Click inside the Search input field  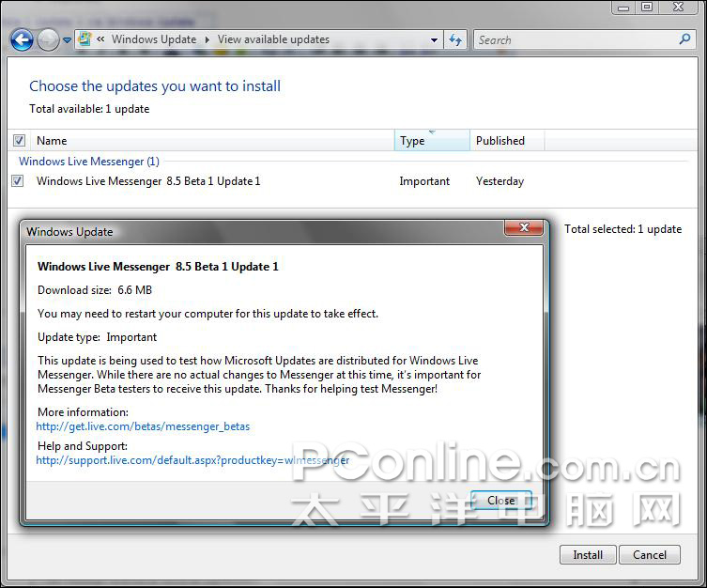tap(573, 40)
